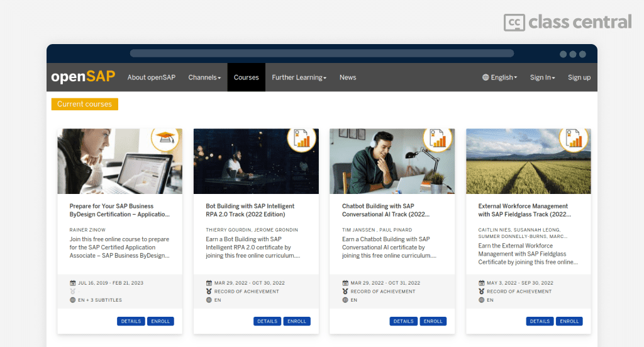Click the Sign up link
644x347 pixels.
pyautogui.click(x=579, y=77)
